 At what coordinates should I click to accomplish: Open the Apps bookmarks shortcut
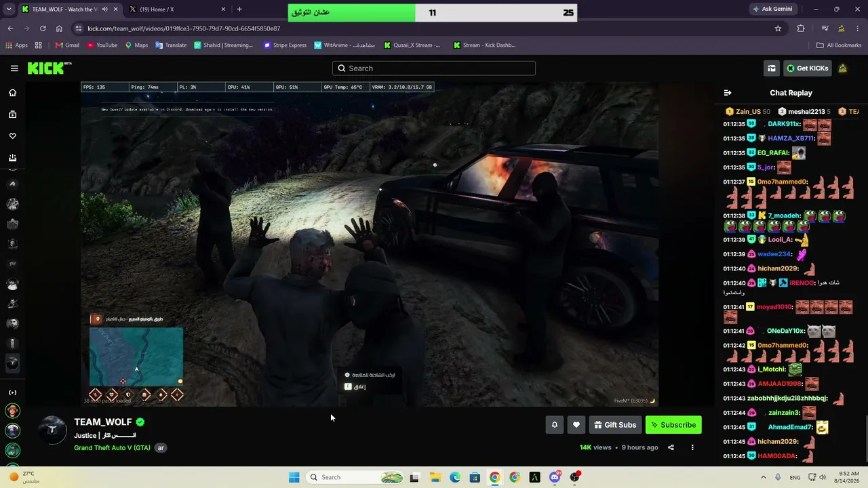tap(16, 45)
